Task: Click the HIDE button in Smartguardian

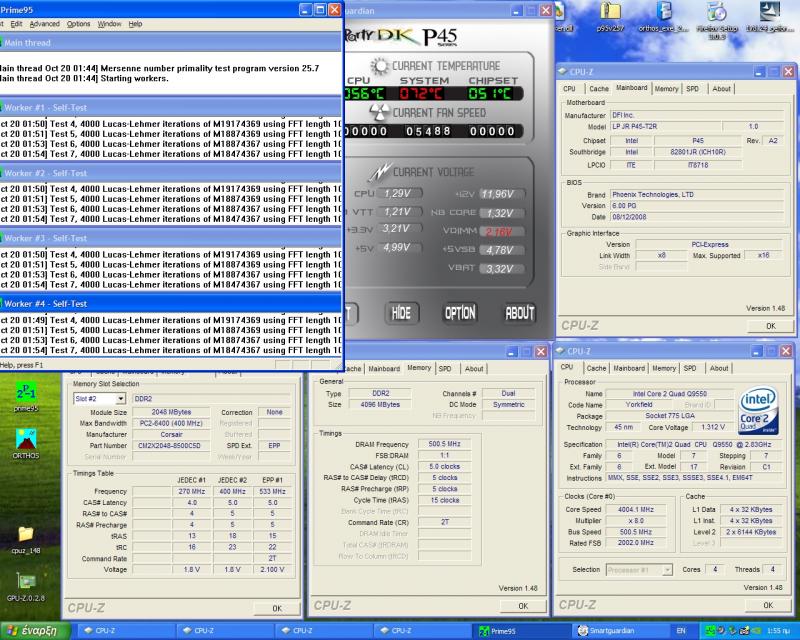Action: 401,313
